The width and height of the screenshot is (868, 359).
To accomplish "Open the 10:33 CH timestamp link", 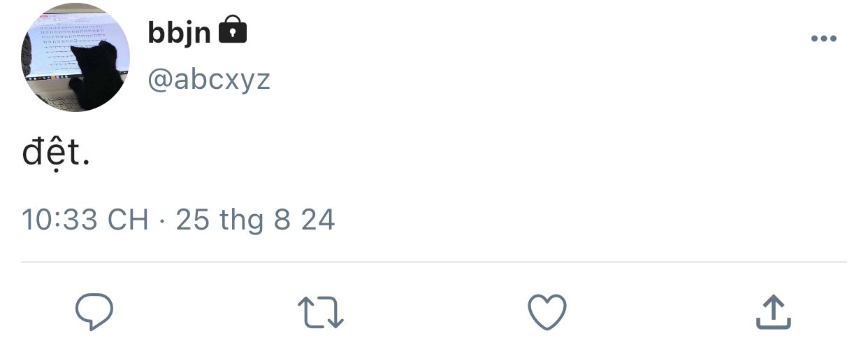I will (x=85, y=220).
